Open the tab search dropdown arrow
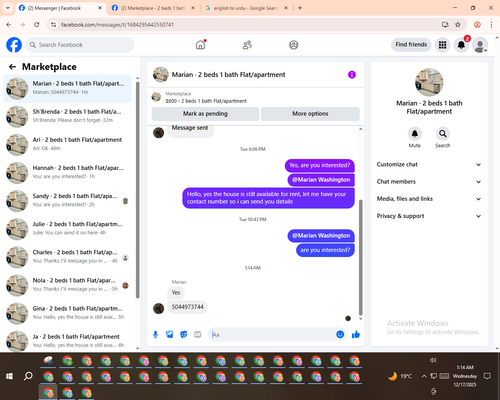Image resolution: width=500 pixels, height=400 pixels. [7, 8]
